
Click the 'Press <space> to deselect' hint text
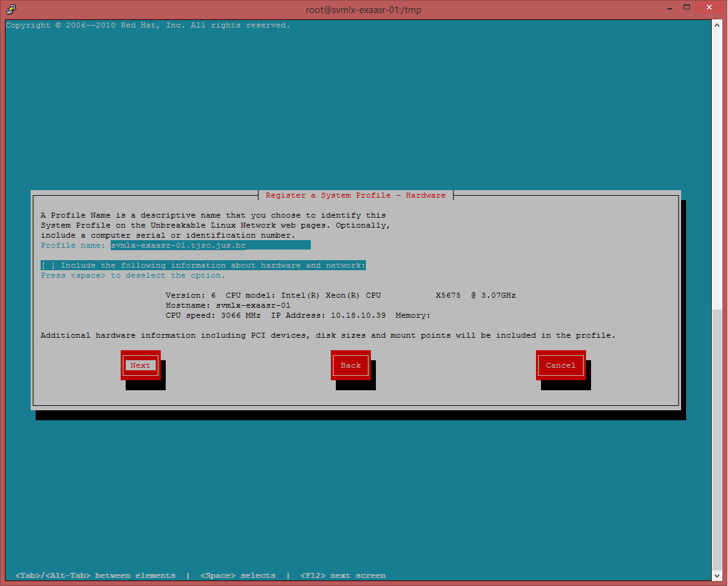pyautogui.click(x=133, y=276)
